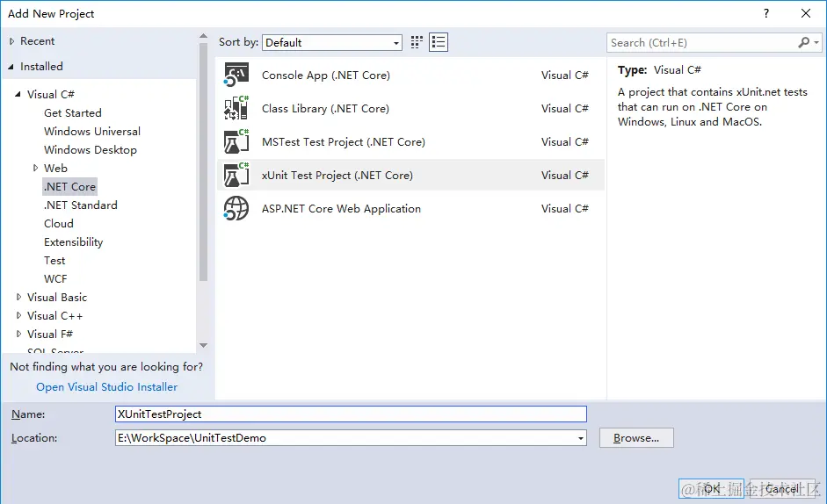Image resolution: width=827 pixels, height=504 pixels.
Task: Click Visual C# language label of Console App row
Action: [x=564, y=76]
